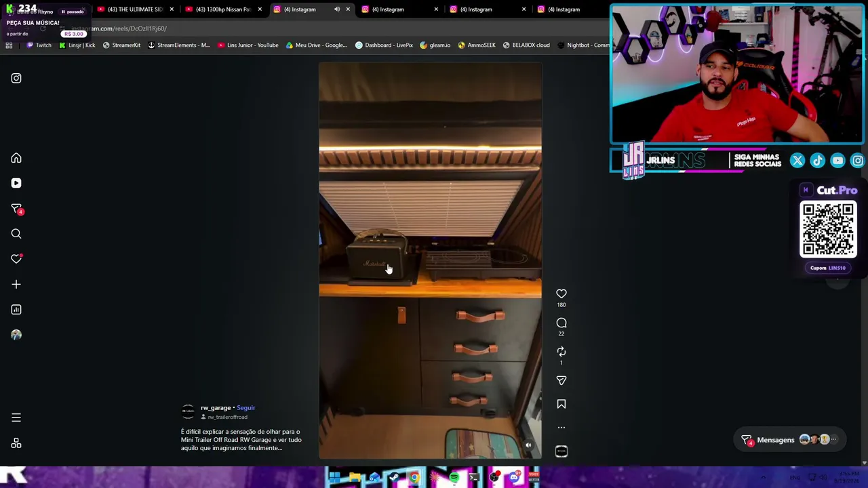Open Spotify from taskbar
The height and width of the screenshot is (488, 868).
(x=454, y=478)
